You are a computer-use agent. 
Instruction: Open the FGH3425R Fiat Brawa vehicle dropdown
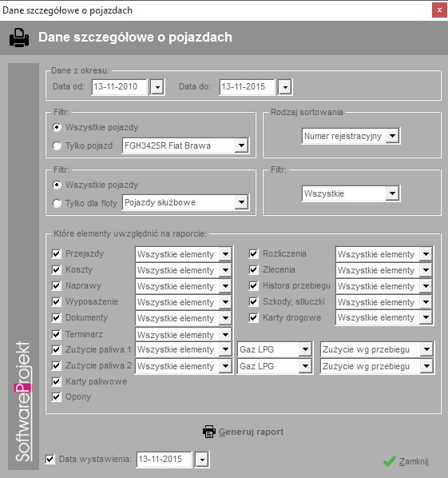coord(241,145)
